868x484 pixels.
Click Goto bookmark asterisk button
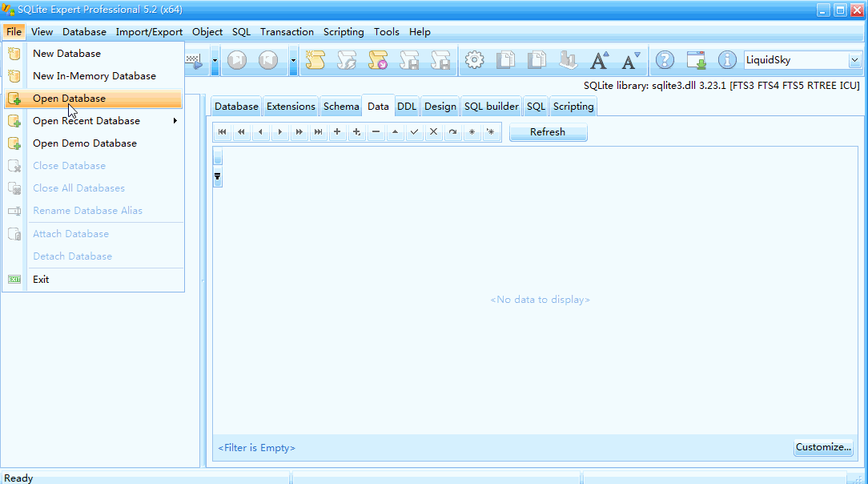(491, 131)
